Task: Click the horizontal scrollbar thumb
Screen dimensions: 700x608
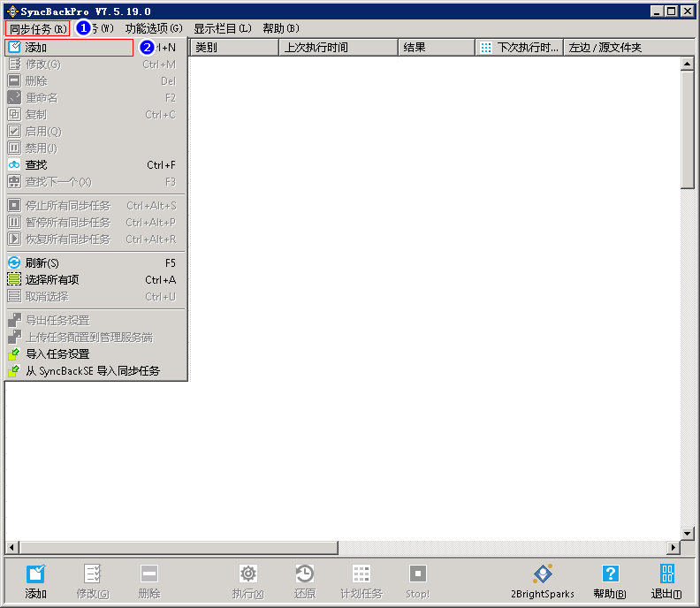Action: (179, 547)
